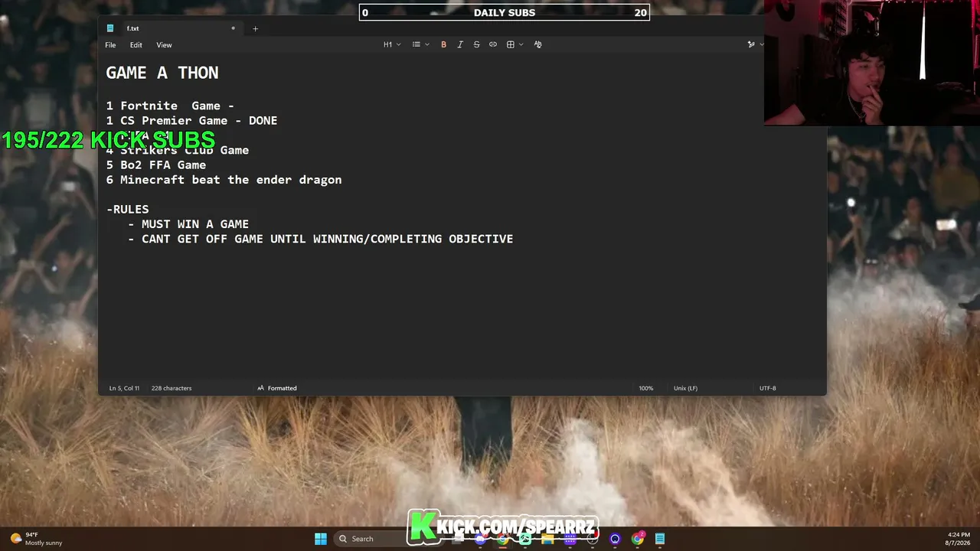Click the line '6 Minecraft beat the ender dragon'
Image resolution: width=980 pixels, height=551 pixels.
click(x=224, y=180)
